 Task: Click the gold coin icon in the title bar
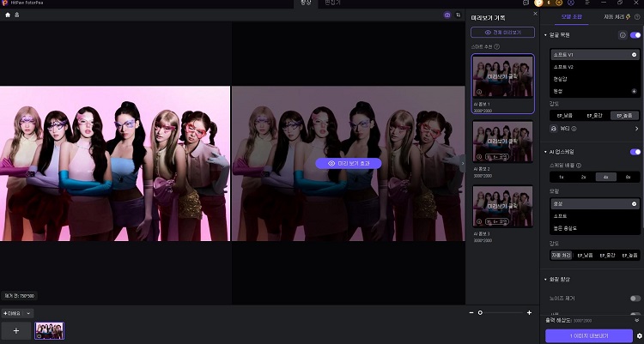(539, 3)
